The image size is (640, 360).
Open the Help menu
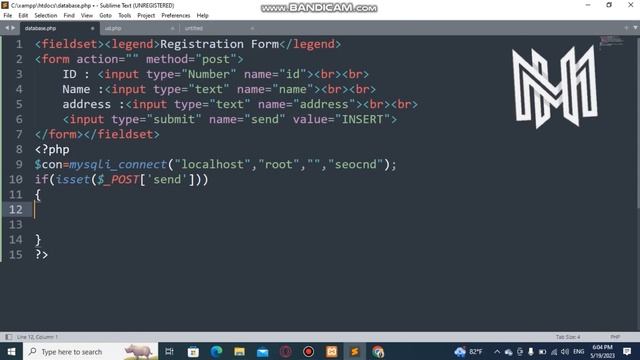(x=202, y=16)
